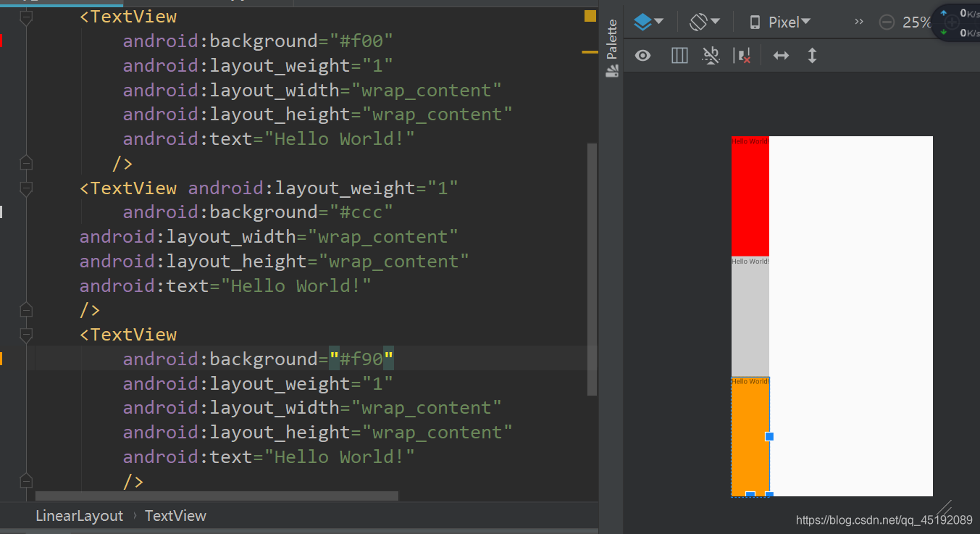Collapse the first TextView fold marker
Viewport: 980px width, 534px height.
[26, 17]
